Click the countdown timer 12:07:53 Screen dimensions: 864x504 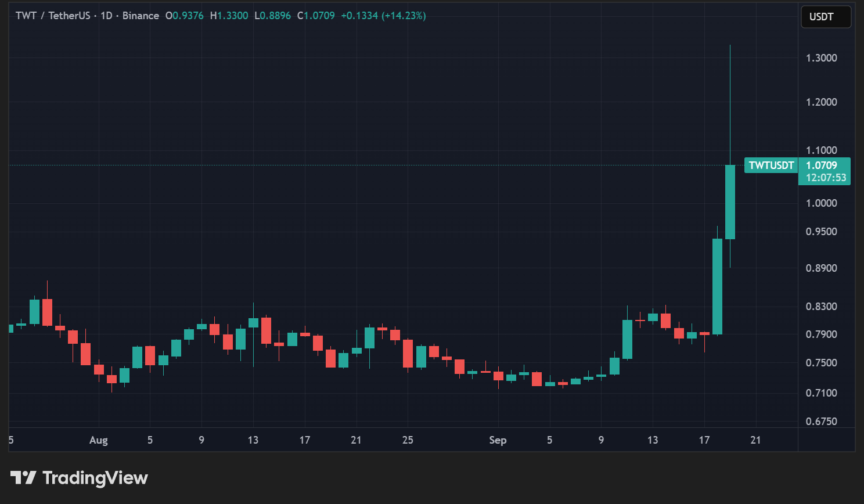[826, 178]
